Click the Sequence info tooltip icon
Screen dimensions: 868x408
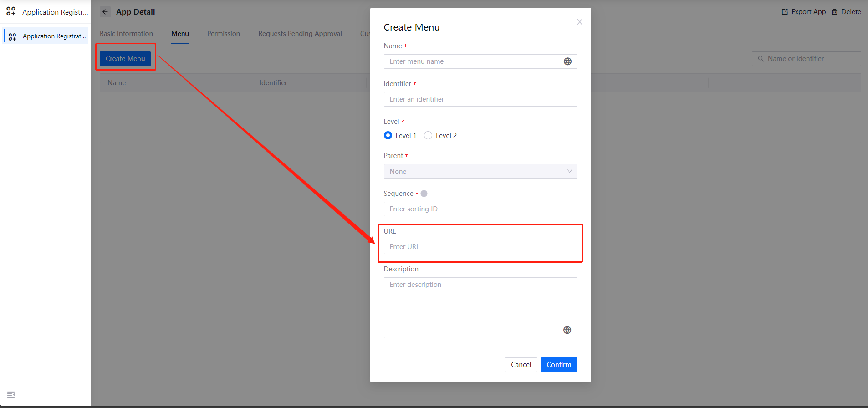click(x=424, y=194)
